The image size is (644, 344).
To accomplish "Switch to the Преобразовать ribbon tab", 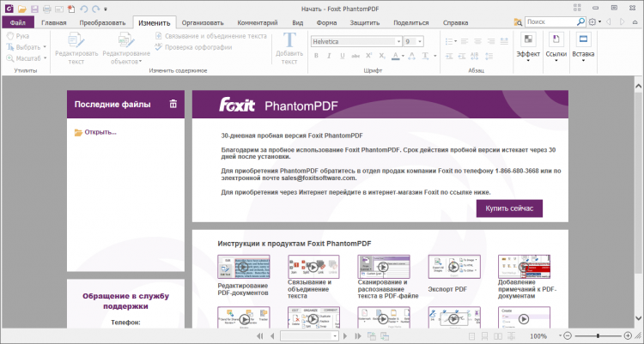I will click(102, 22).
